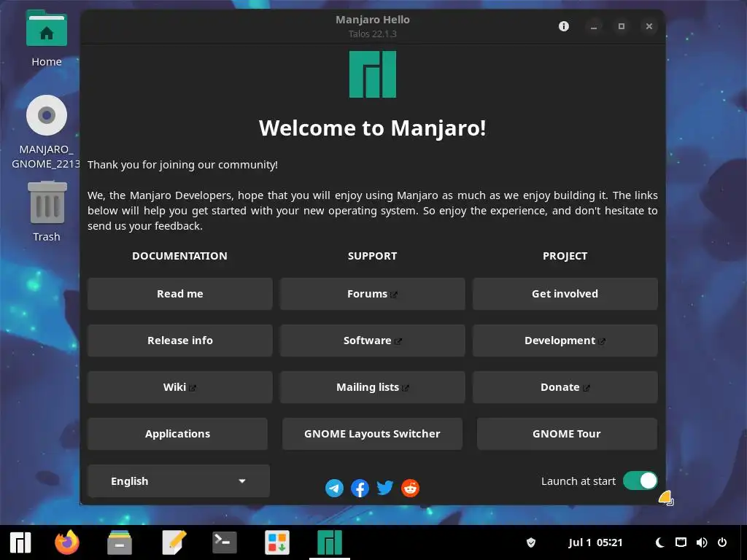Image resolution: width=747 pixels, height=560 pixels.
Task: Open the Read me page
Action: [180, 294]
